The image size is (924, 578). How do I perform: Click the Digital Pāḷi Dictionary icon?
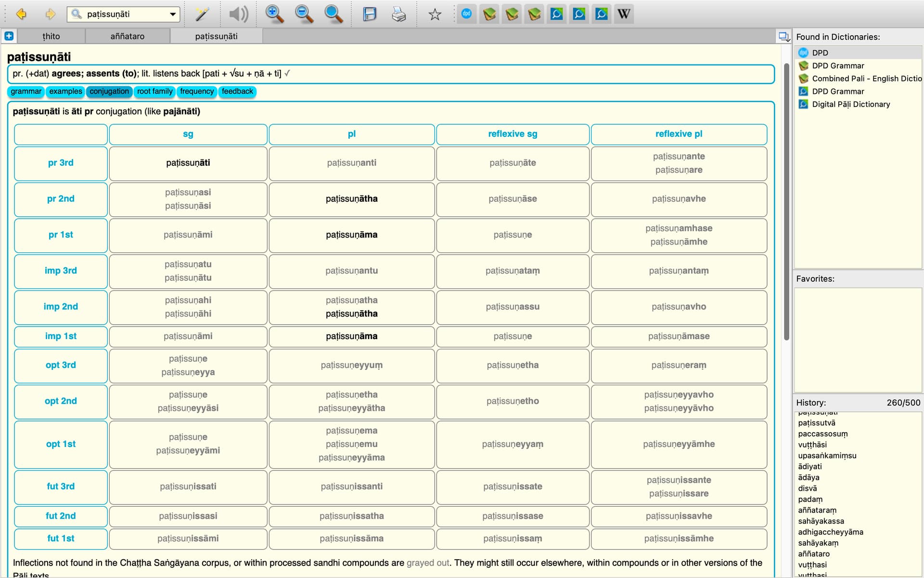[x=803, y=104]
